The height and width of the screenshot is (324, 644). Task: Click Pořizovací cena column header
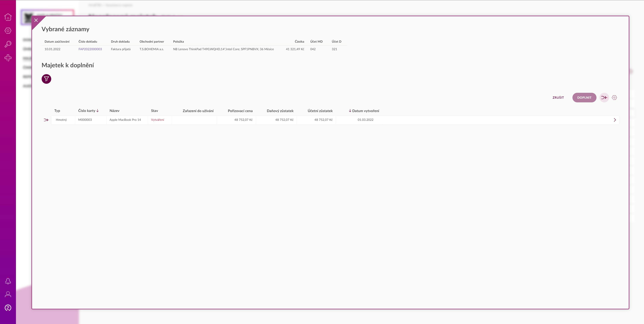(240, 111)
